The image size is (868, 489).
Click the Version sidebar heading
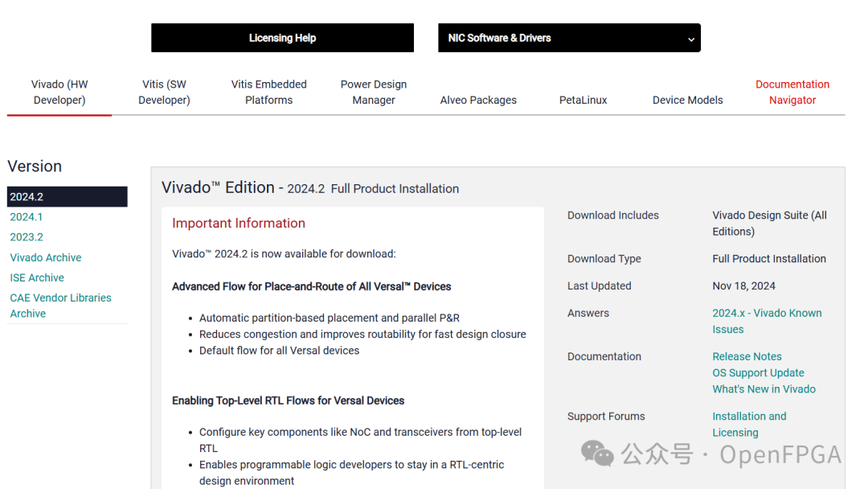pos(35,166)
